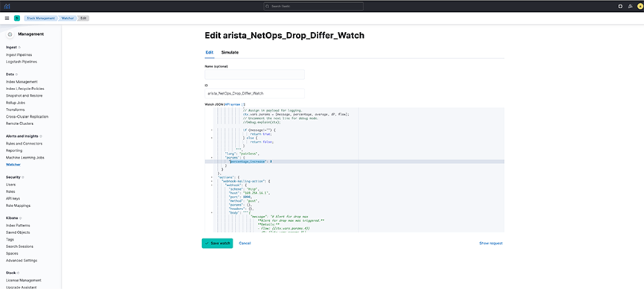
Task: Open the hamburger navigation menu
Action: click(7, 18)
